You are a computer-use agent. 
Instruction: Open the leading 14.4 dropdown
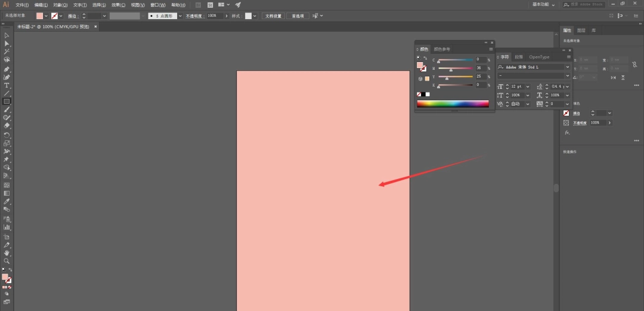click(568, 87)
